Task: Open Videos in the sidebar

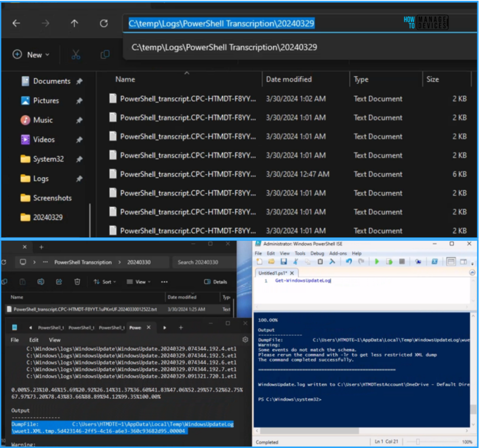Action: [44, 140]
